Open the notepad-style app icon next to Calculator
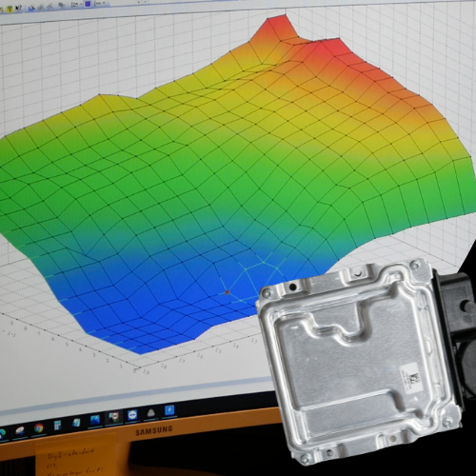Viewport: 476px width, 476px height. [x=76, y=423]
